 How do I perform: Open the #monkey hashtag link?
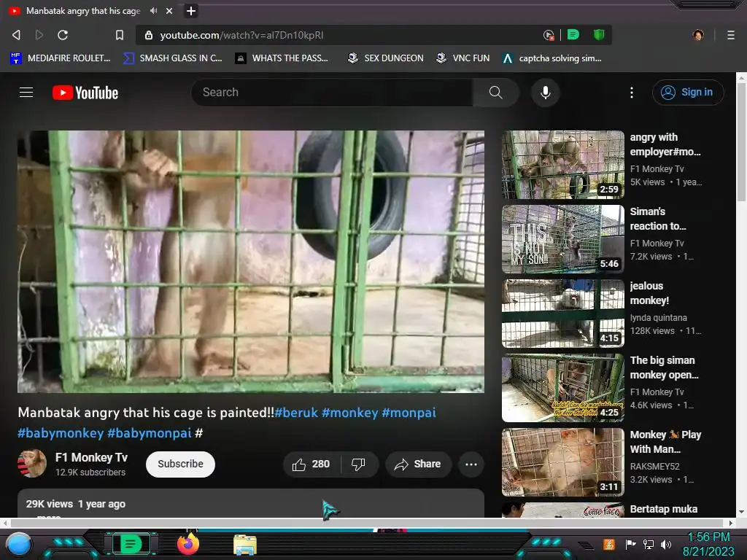tap(349, 413)
